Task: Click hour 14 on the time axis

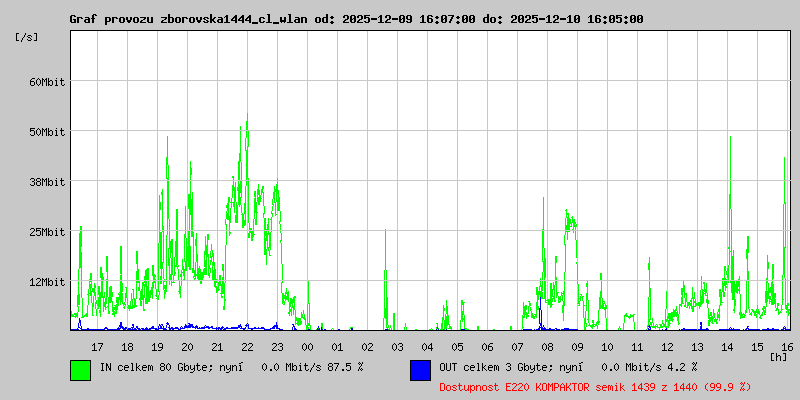Action: pos(727,346)
